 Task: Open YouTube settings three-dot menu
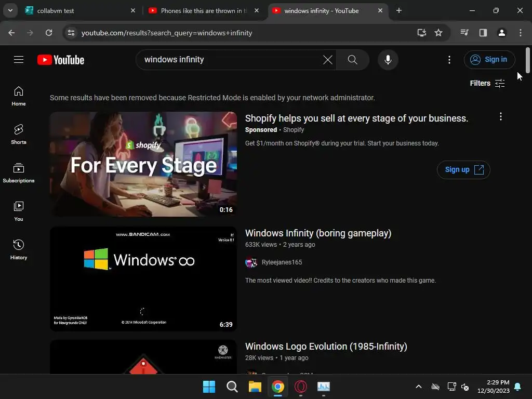449,60
